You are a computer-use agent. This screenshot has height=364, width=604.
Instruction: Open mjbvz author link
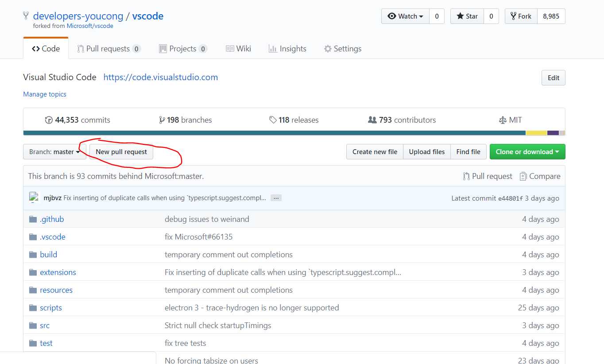click(x=52, y=198)
